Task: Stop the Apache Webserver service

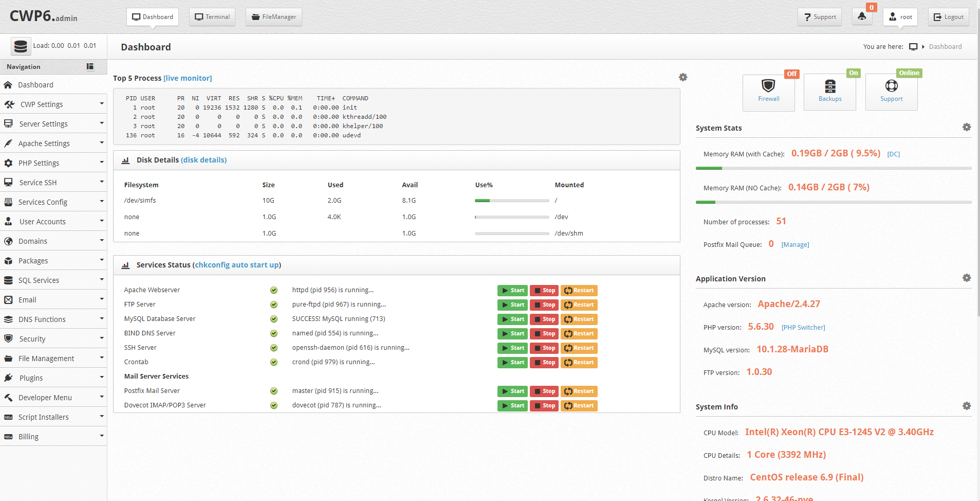Action: (x=544, y=291)
